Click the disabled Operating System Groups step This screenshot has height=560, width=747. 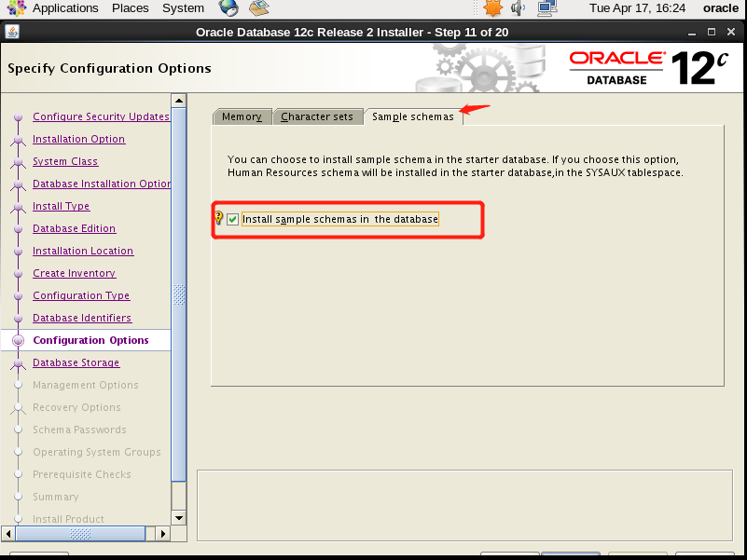click(x=97, y=453)
